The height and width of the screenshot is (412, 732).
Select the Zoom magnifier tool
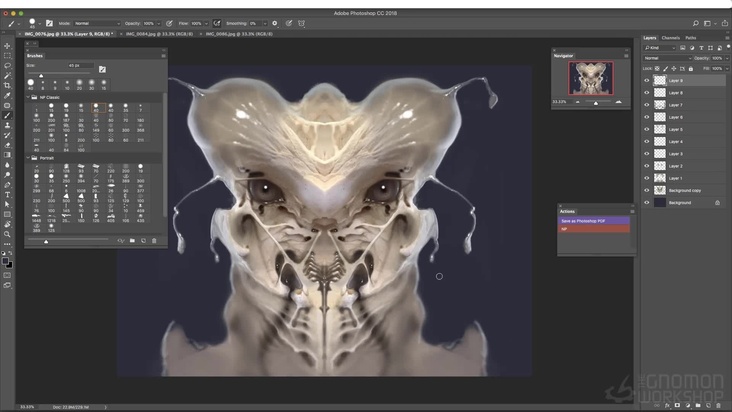(x=7, y=234)
